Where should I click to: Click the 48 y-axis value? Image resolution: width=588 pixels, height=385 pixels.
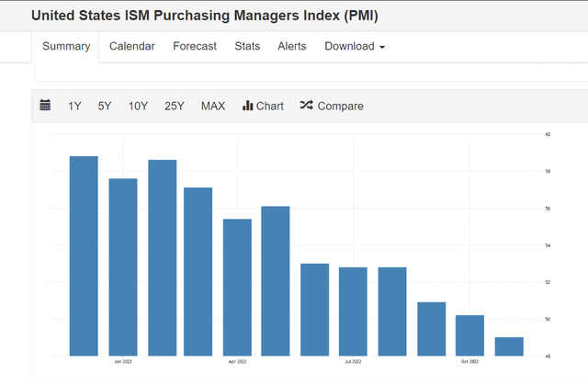click(548, 357)
